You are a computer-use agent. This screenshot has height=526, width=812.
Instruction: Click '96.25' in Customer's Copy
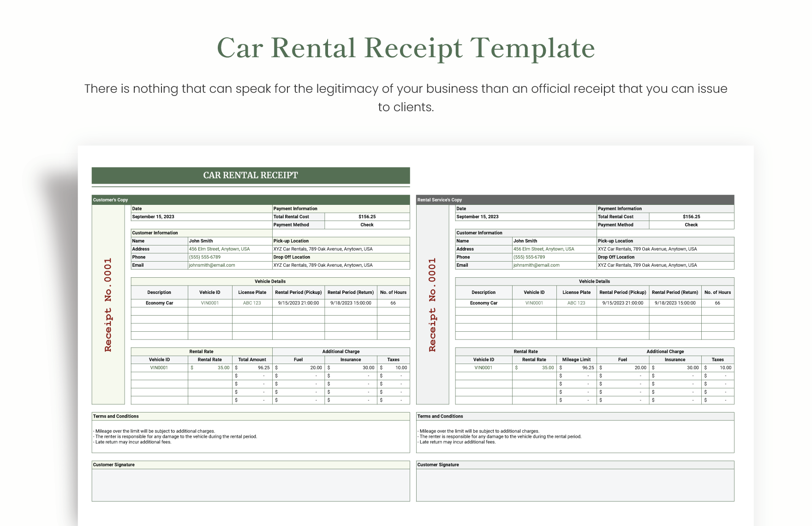point(264,368)
